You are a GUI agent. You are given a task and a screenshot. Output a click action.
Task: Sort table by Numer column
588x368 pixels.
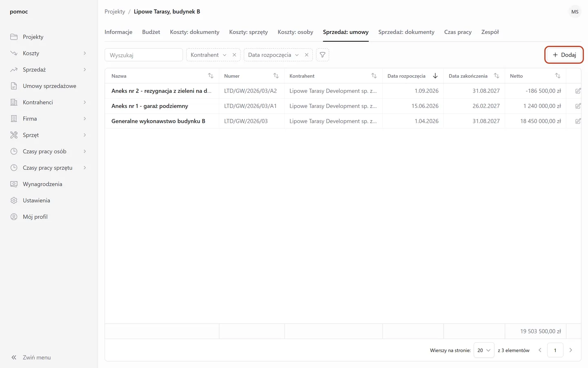click(x=276, y=76)
